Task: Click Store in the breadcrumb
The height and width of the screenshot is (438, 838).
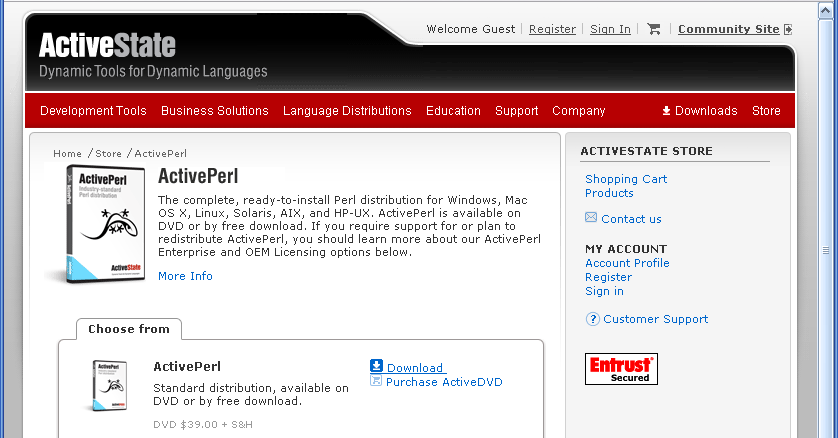Action: tap(108, 153)
